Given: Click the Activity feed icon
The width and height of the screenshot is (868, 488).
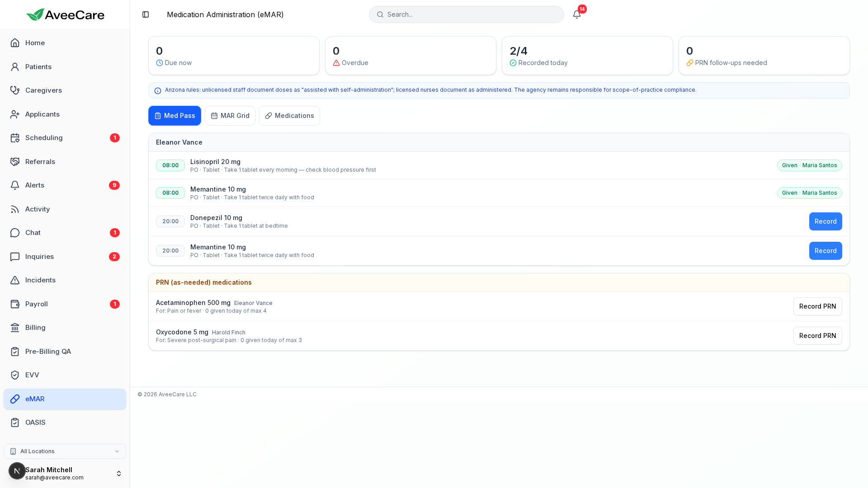Looking at the screenshot, I should pyautogui.click(x=15, y=209).
